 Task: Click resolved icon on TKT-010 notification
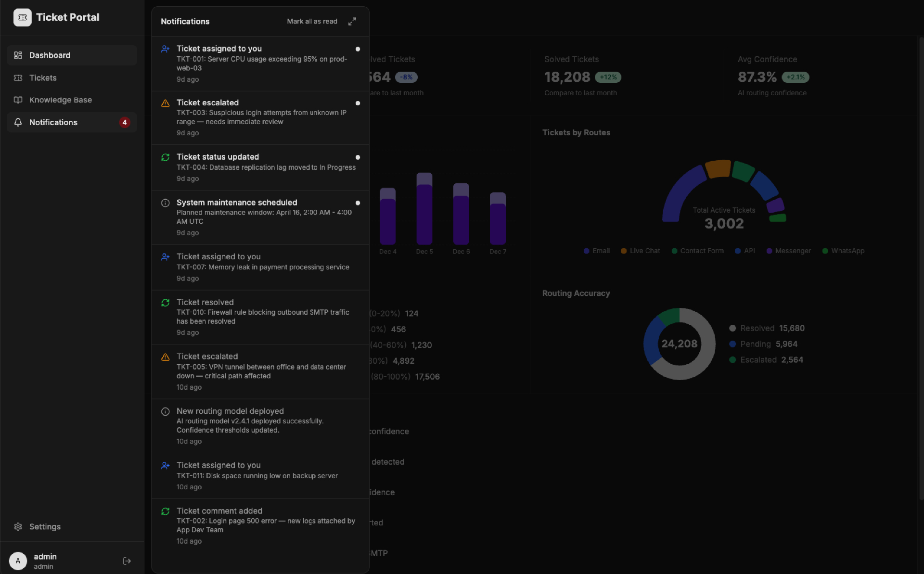click(165, 303)
